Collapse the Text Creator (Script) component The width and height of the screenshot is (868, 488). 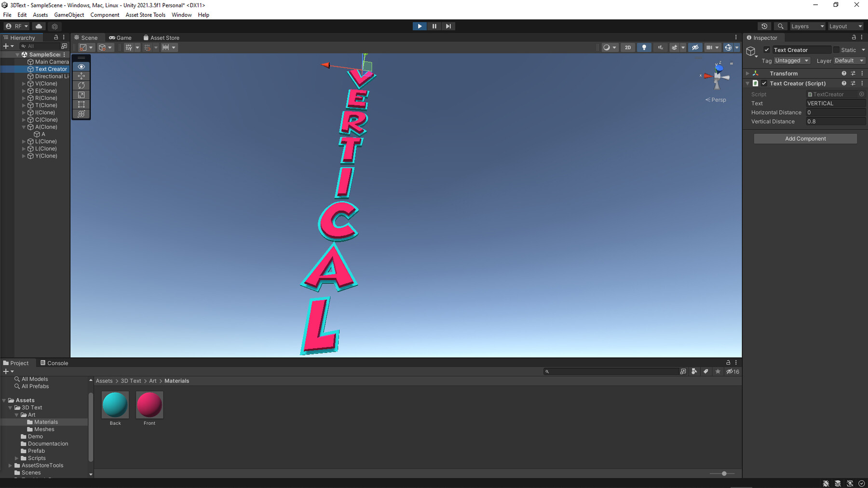click(747, 83)
